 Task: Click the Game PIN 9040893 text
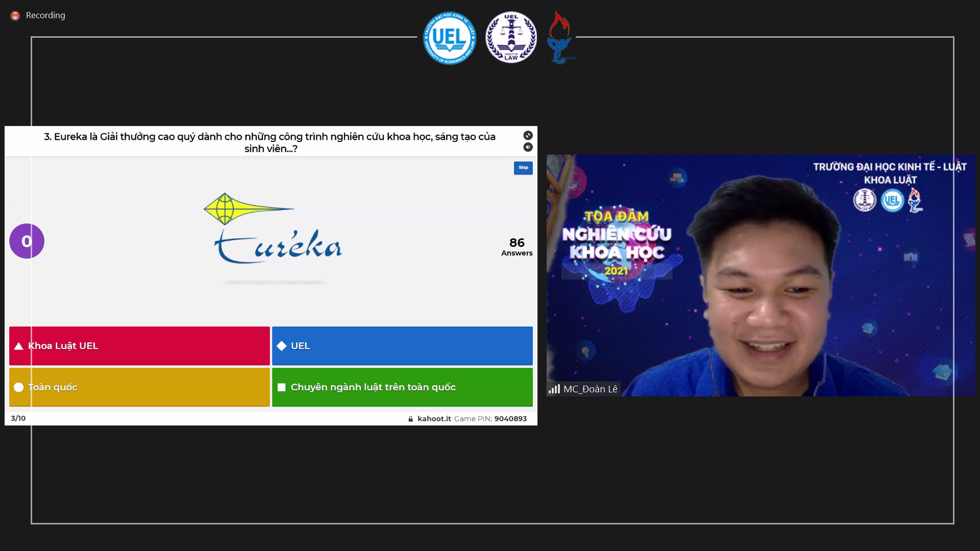(491, 419)
